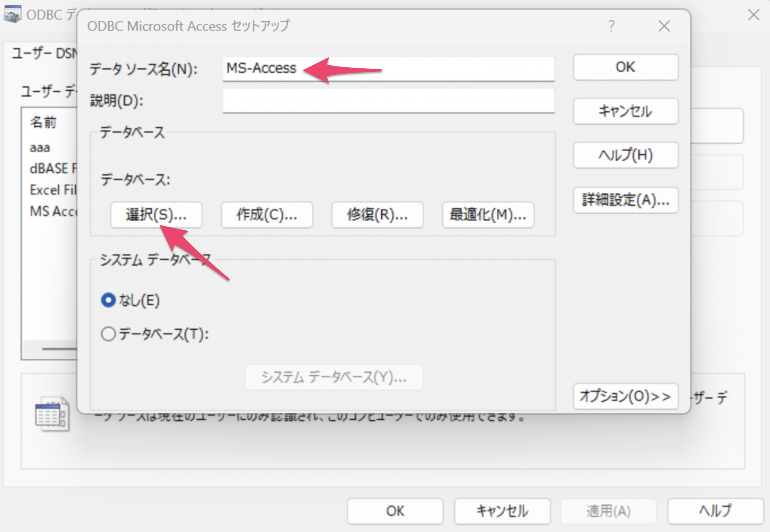Click the ODBC administrator title bar icon
The height and width of the screenshot is (532, 770).
(x=12, y=14)
